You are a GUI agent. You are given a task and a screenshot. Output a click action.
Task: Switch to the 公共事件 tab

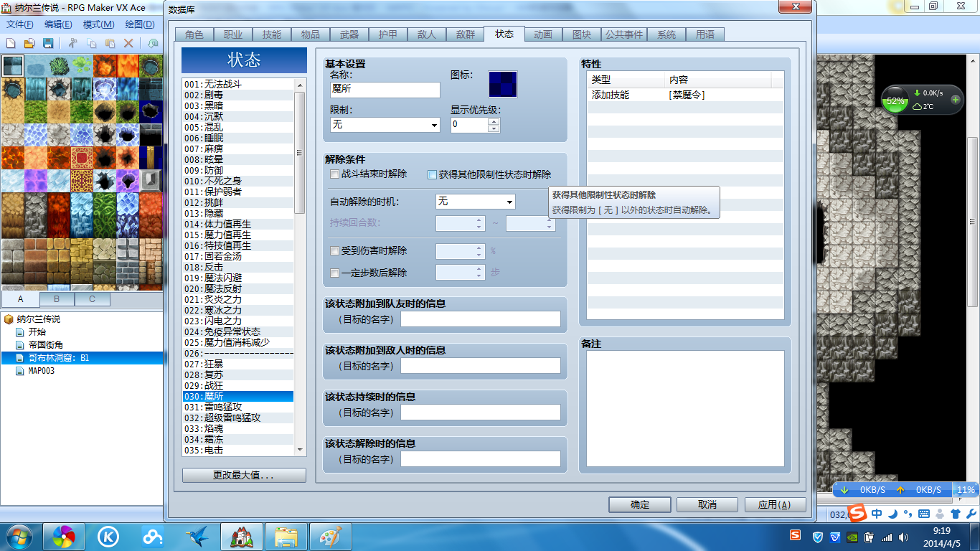point(623,34)
